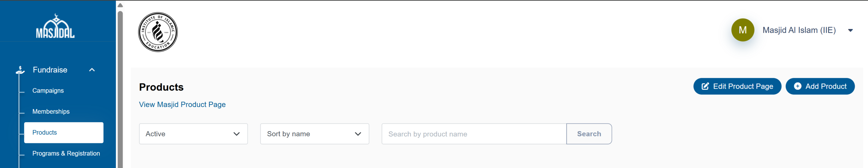Image resolution: width=868 pixels, height=168 pixels.
Task: Open the Sort by name dropdown
Action: click(314, 134)
